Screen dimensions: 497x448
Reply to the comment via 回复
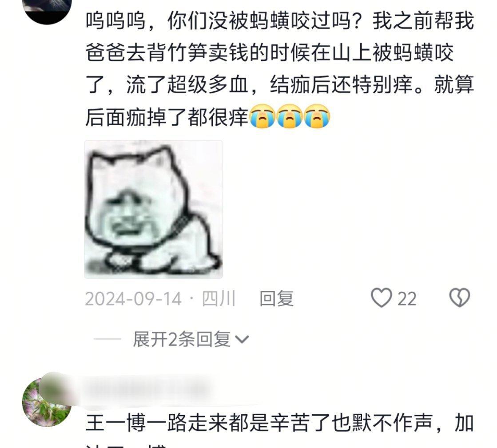point(276,298)
